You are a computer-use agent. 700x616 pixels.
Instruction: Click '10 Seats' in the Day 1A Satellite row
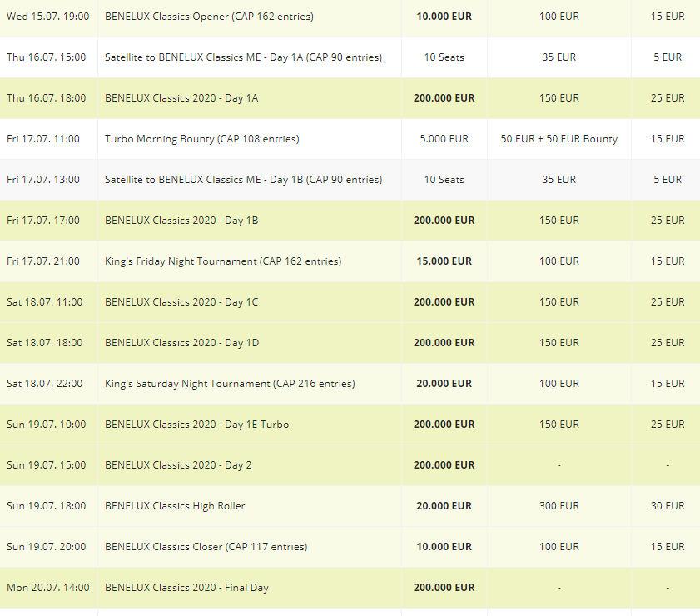click(x=444, y=57)
